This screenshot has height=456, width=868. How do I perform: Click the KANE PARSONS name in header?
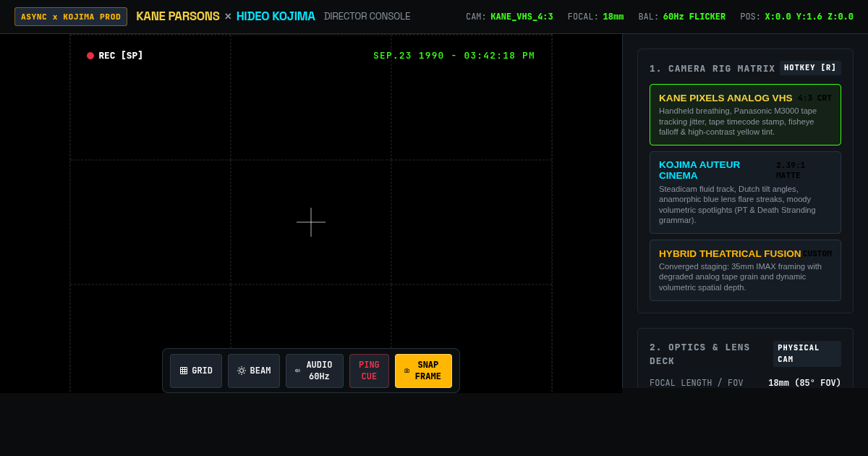178,17
